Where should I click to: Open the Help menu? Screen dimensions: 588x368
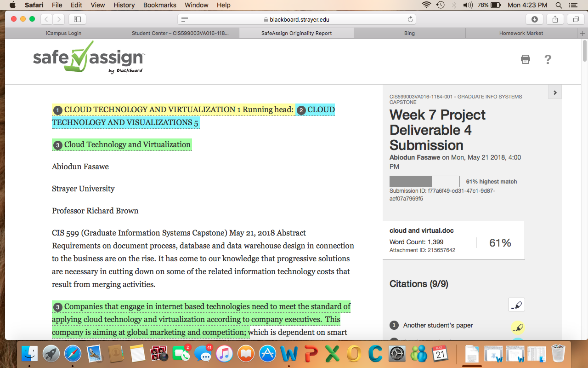223,5
